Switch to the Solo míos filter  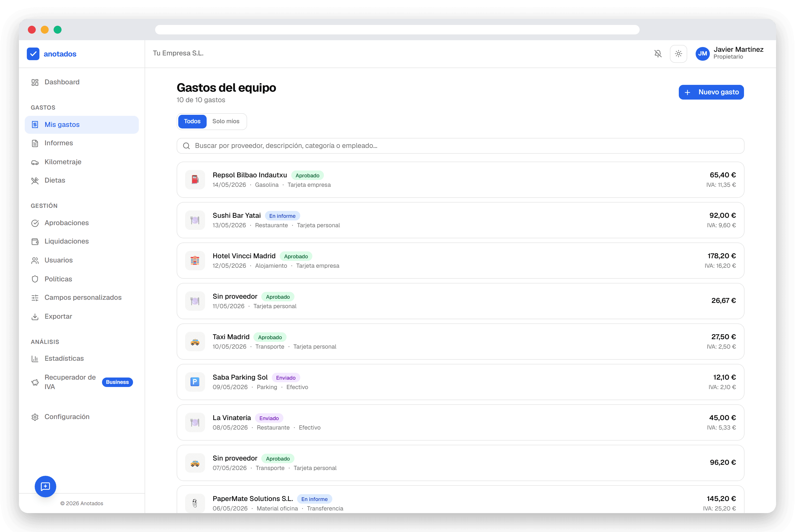coord(226,121)
